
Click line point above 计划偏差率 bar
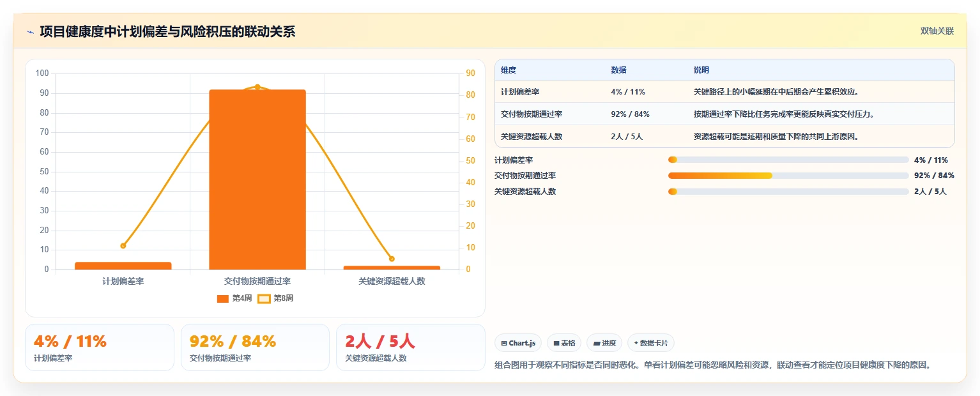(123, 246)
